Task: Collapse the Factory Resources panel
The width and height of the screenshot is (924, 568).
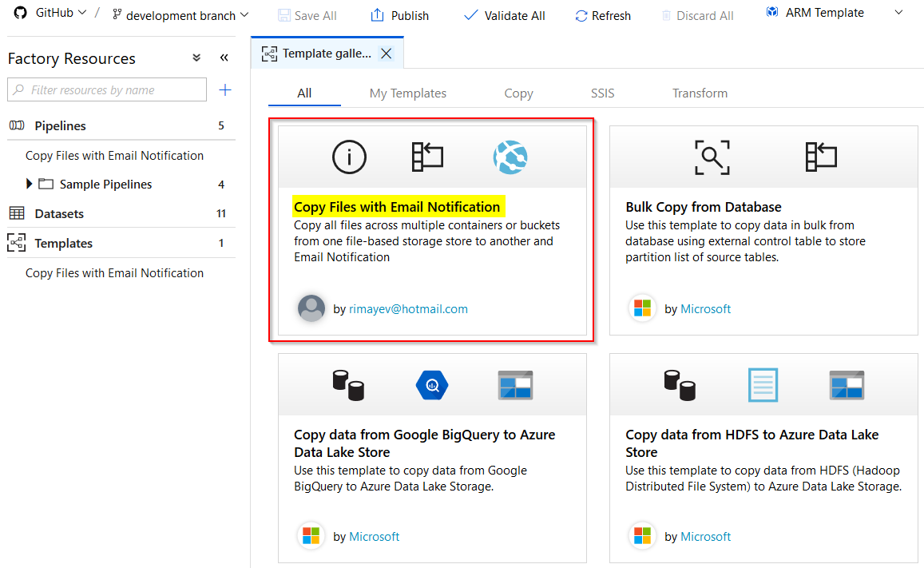Action: (x=224, y=58)
